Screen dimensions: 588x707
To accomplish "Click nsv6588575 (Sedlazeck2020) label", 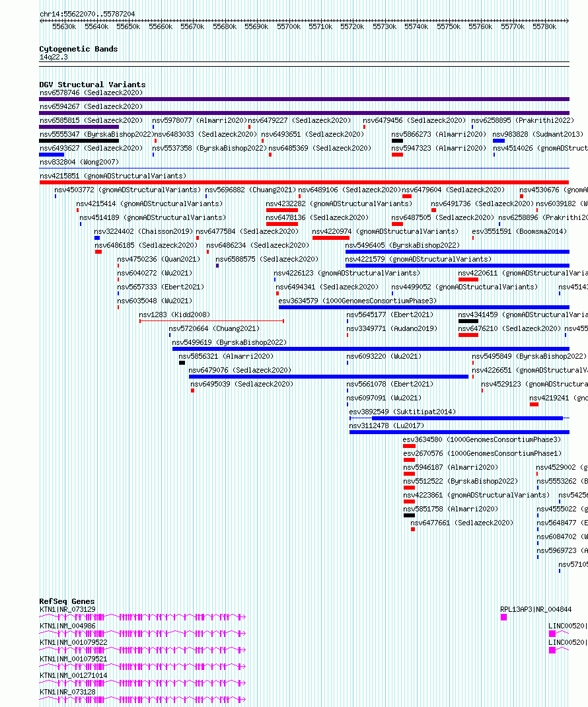I will (267, 260).
